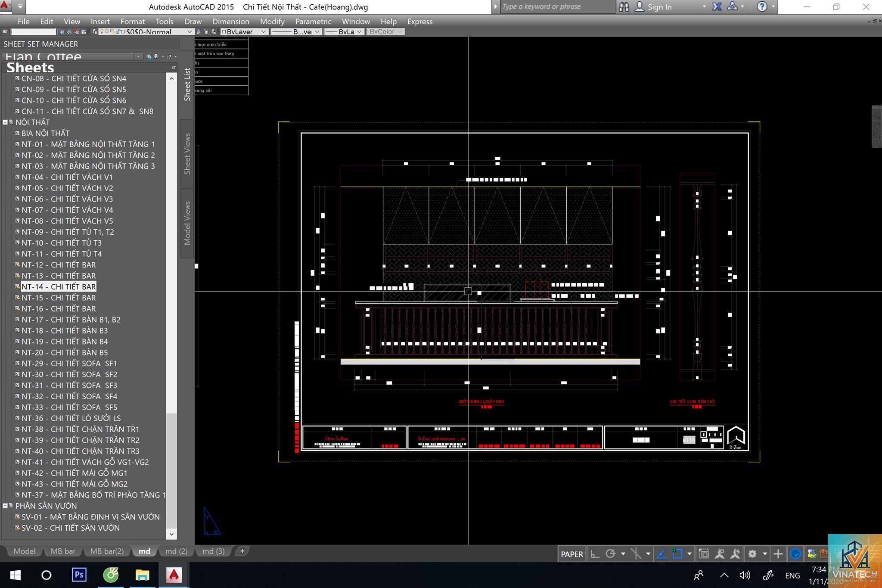This screenshot has height=588, width=882.
Task: Click the Annotation Monitor plus icon
Action: click(x=778, y=554)
